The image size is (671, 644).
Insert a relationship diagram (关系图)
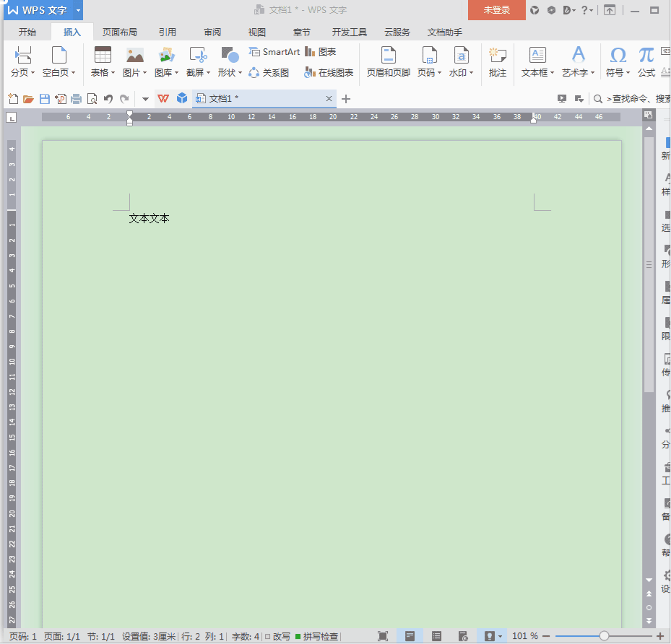pos(269,73)
